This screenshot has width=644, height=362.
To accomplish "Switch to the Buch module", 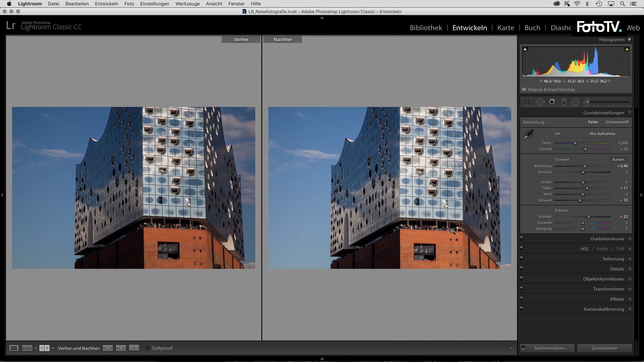I will click(532, 28).
